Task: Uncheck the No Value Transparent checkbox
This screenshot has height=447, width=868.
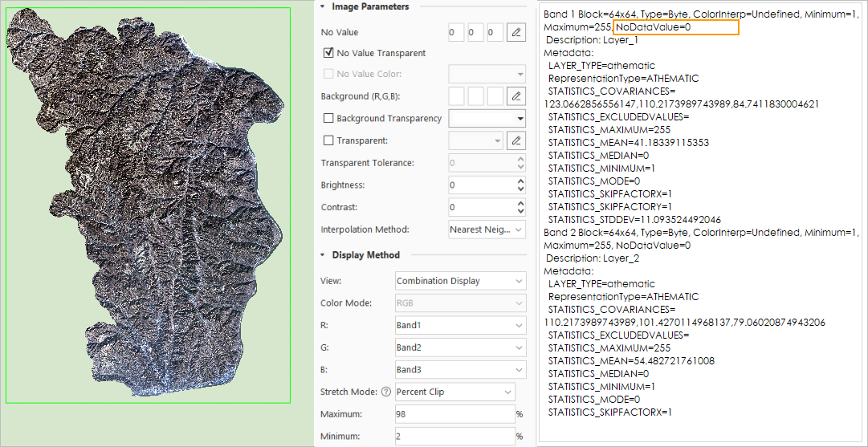Action: tap(328, 53)
